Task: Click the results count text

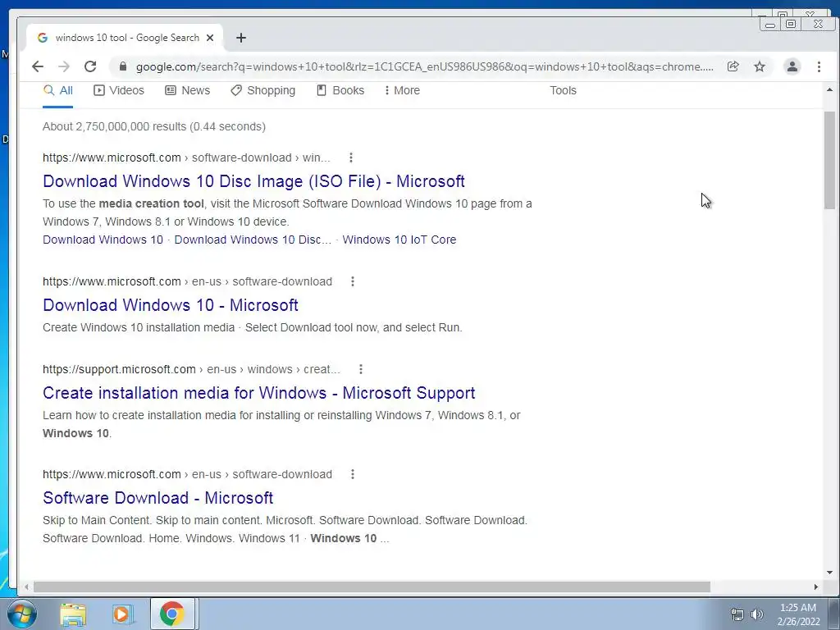Action: [x=154, y=126]
